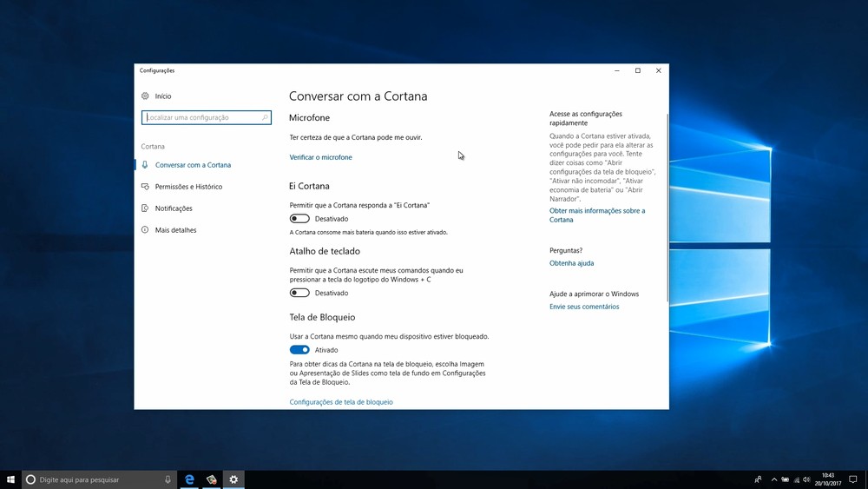This screenshot has width=868, height=489.
Task: Disable the Tela de Bloqueio toggle
Action: coord(299,350)
